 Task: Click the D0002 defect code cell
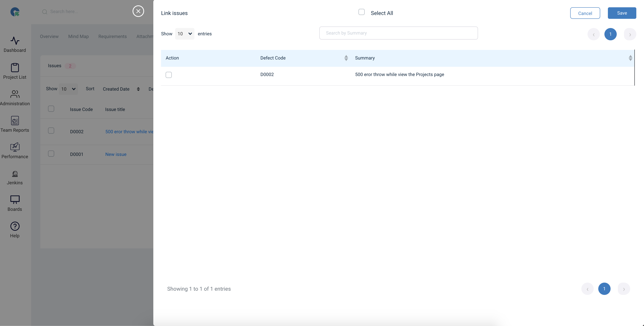pos(267,74)
